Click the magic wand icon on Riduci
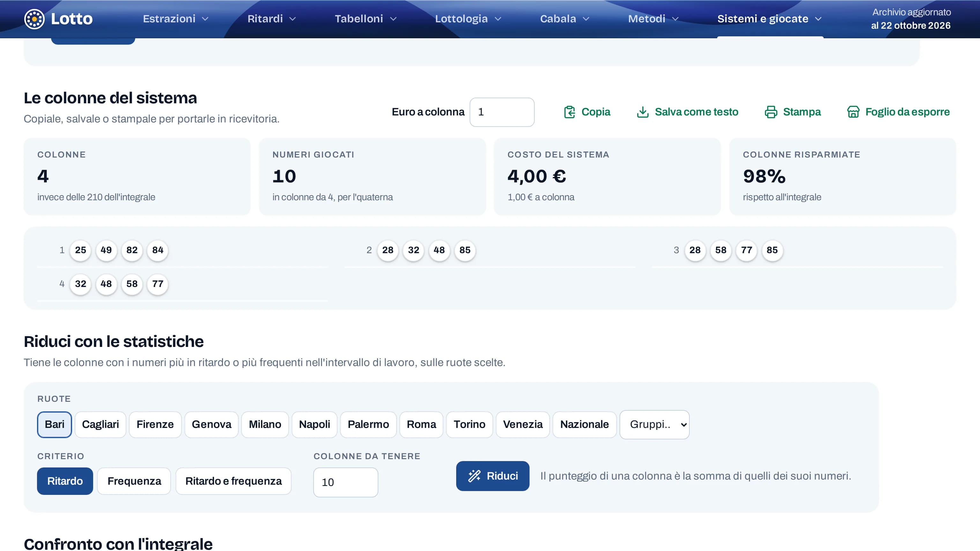Screen dimensions: 980x551 pyautogui.click(x=474, y=476)
